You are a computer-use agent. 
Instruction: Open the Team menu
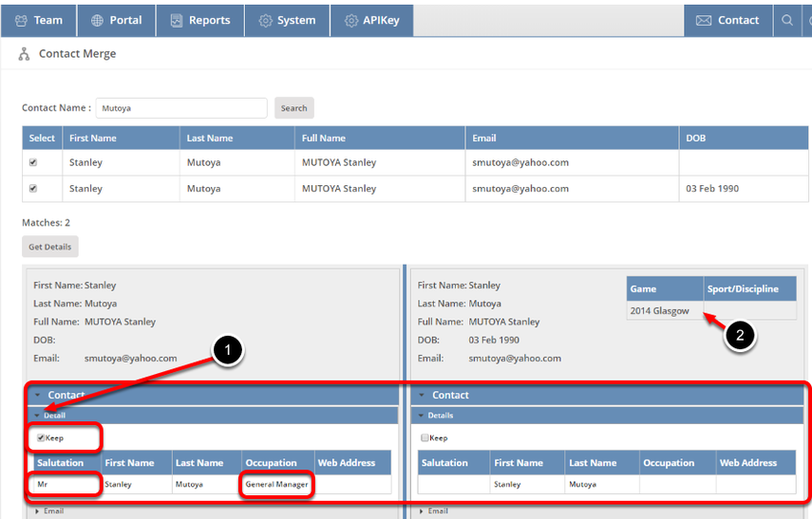click(39, 21)
